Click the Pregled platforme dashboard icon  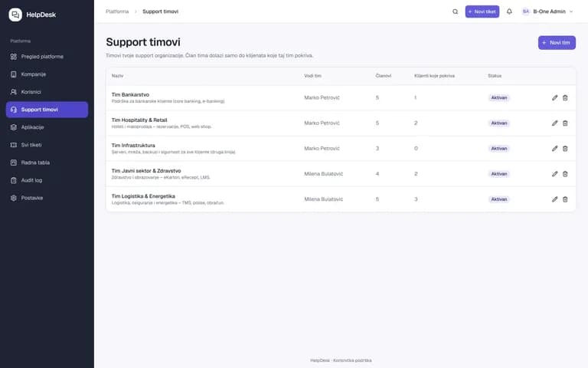point(14,57)
